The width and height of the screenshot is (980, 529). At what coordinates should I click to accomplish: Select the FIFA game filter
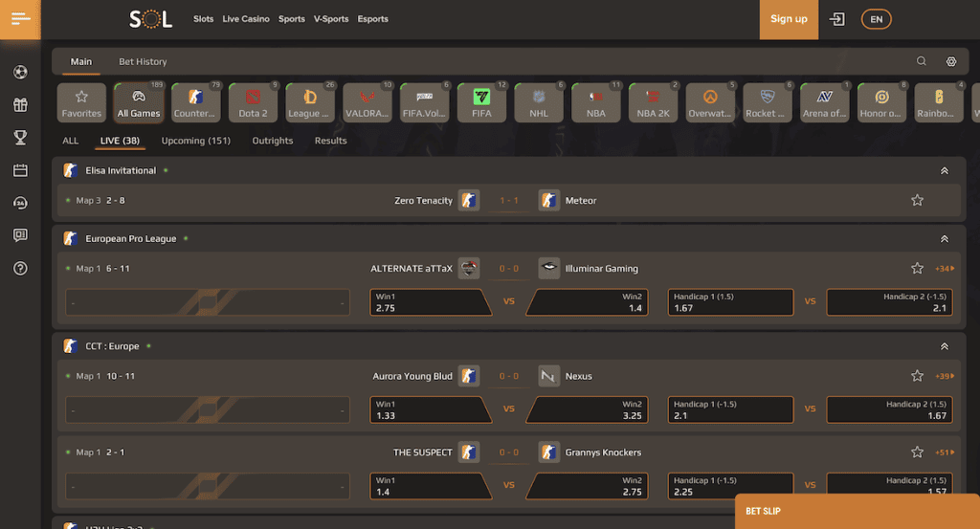click(482, 102)
